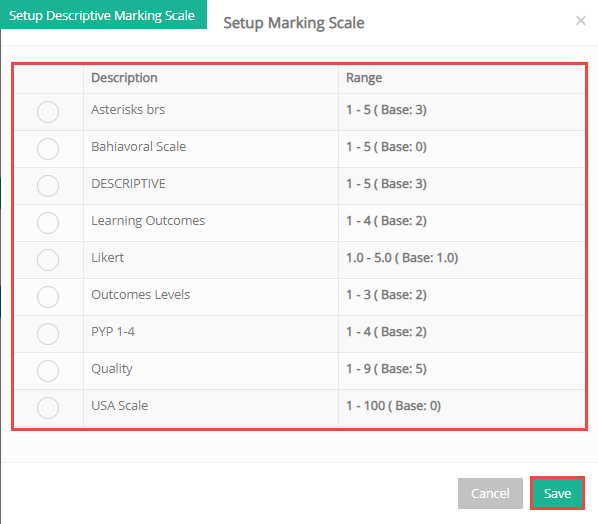Viewport: 598px width, 524px height.
Task: Click the Save button
Action: click(557, 493)
